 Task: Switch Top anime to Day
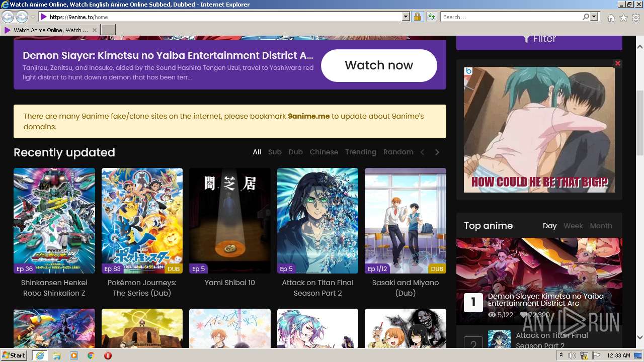coord(550,226)
